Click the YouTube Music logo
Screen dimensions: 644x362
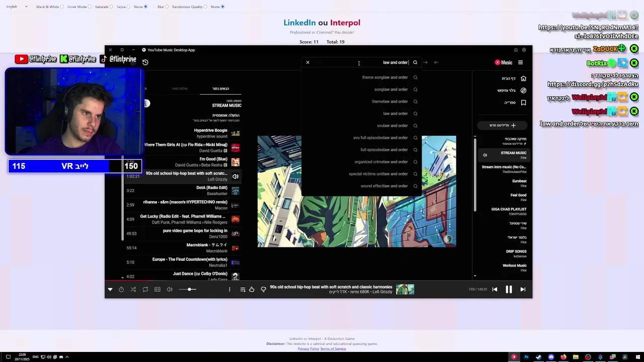click(504, 63)
